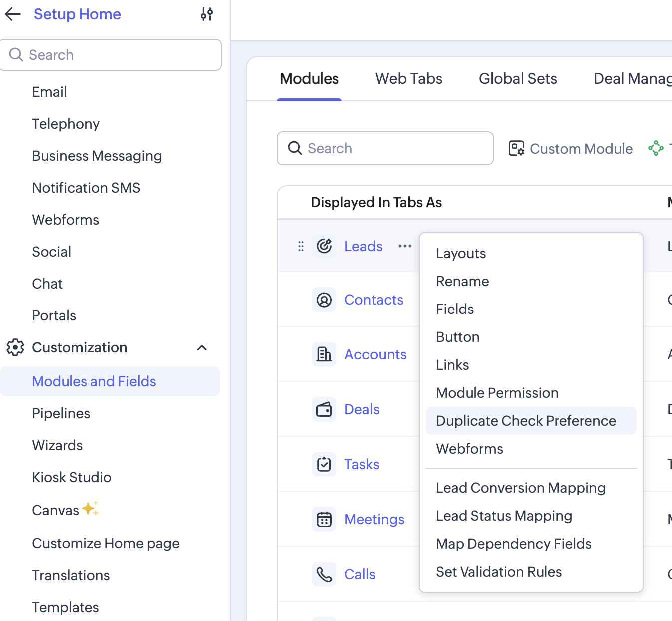Open the Leads three-dot options menu
Viewport: 672px width, 621px height.
tap(405, 246)
